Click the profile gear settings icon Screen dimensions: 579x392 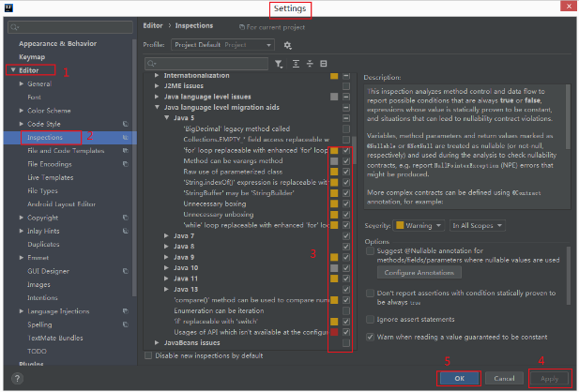point(287,45)
